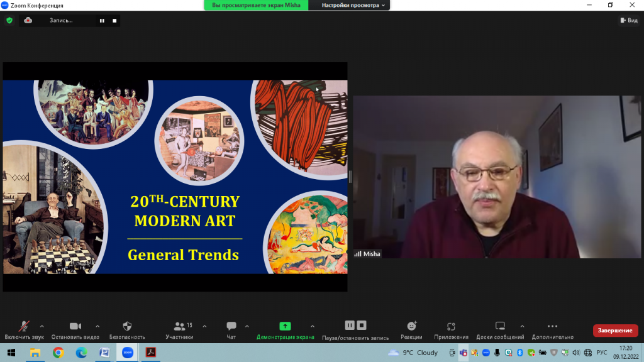Stop recording in bottom toolbar
The image size is (644, 362).
[362, 325]
